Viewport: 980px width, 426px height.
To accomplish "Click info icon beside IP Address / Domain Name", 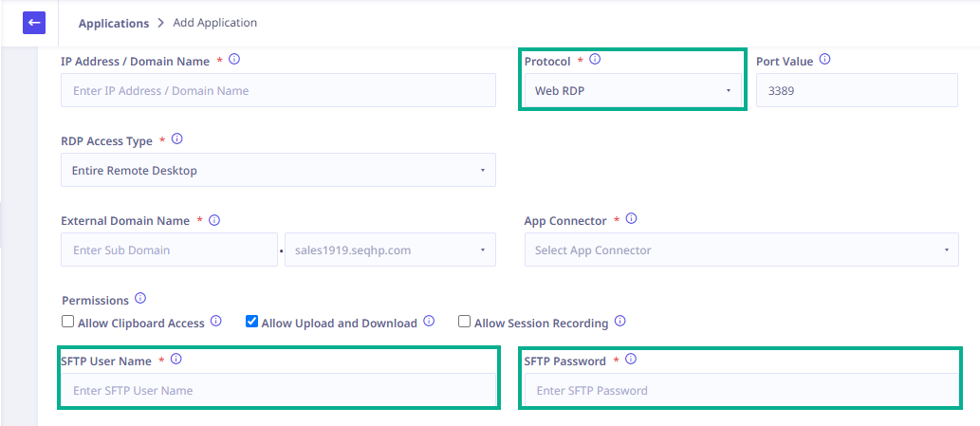I will click(234, 60).
